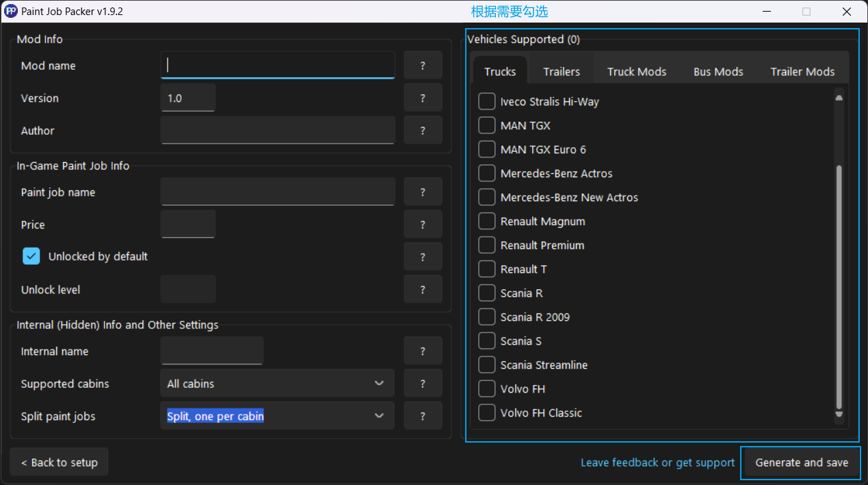Open help for Unlock level field

pos(423,289)
